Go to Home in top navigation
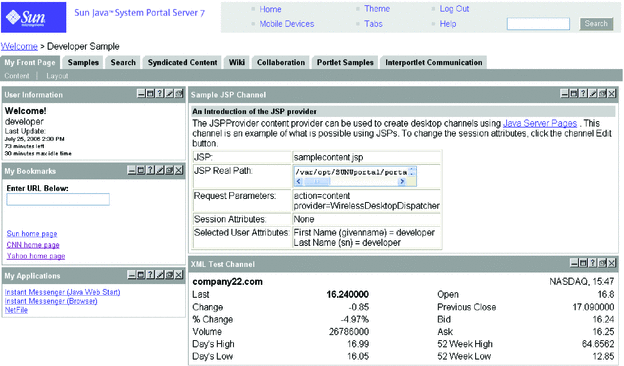 270,9
